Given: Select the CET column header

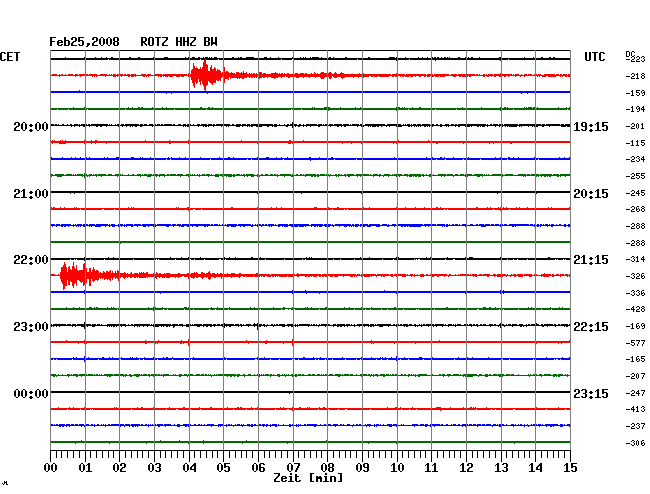Looking at the screenshot, I should pos(10,57).
